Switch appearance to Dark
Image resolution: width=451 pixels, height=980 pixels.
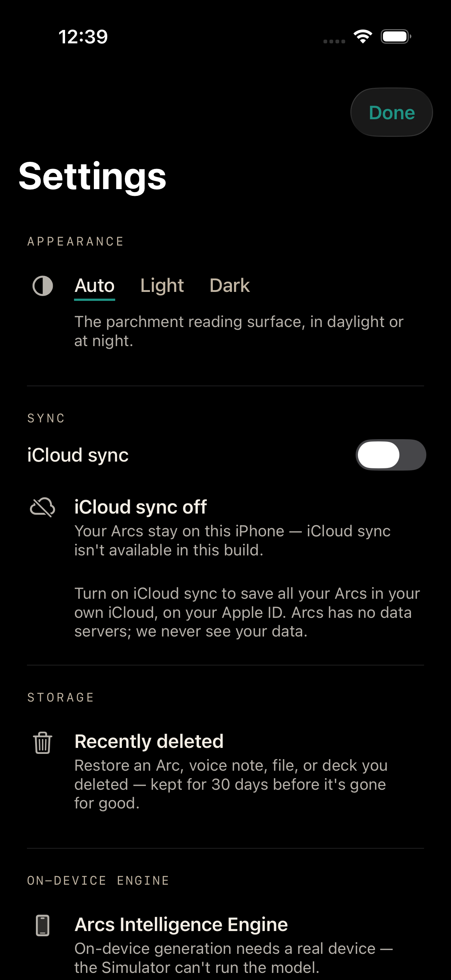pos(230,286)
